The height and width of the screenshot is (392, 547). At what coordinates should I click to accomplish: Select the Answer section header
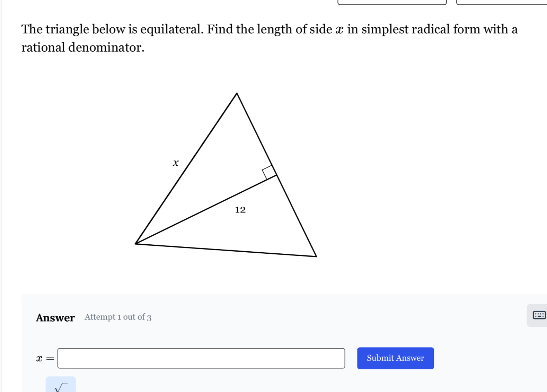point(55,317)
